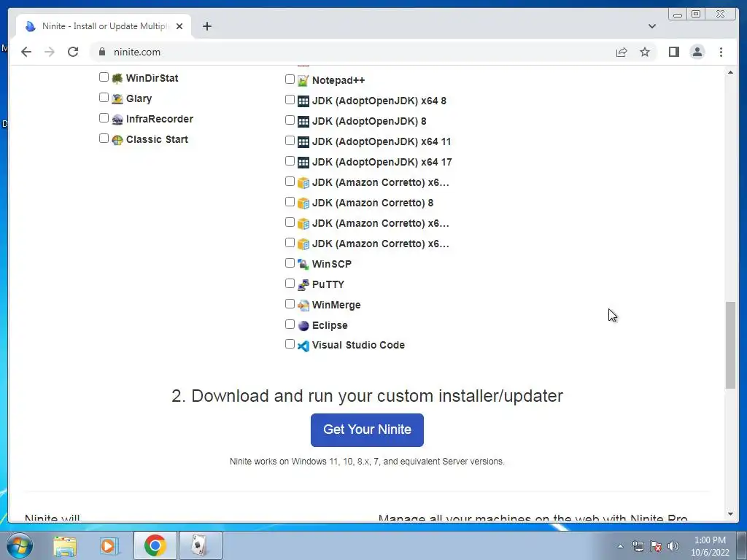Click the Action Center flag tray icon
Screen dimensions: 747x560
click(x=656, y=546)
